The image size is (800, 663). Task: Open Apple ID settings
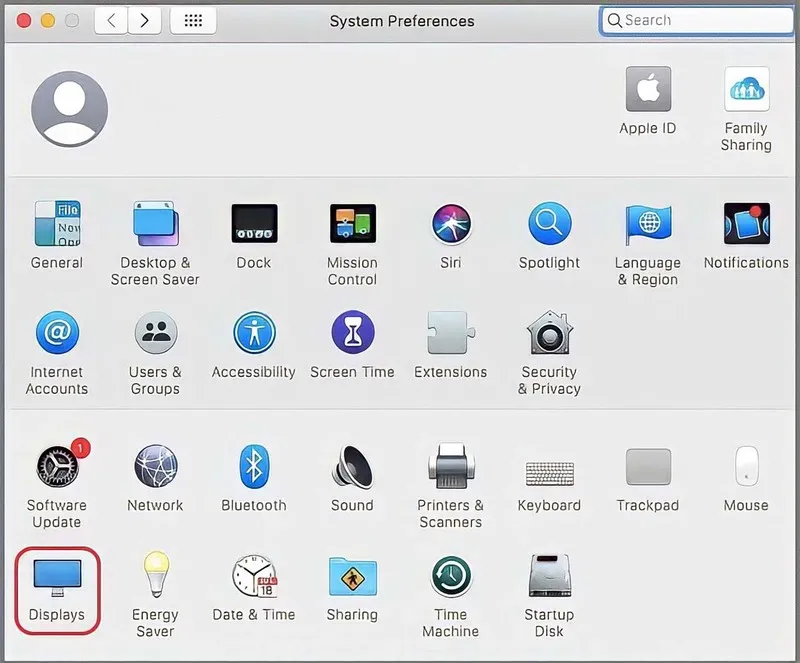[648, 91]
